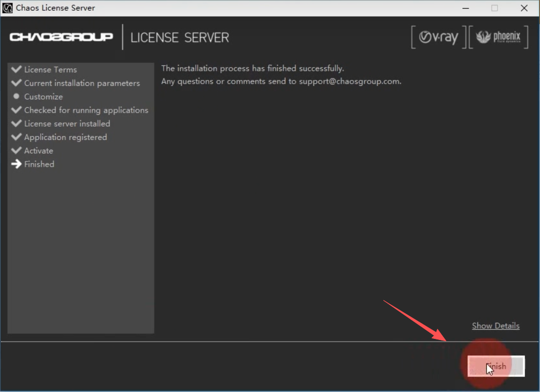Select the Checked for running applications step
540x392 pixels.
pos(86,110)
